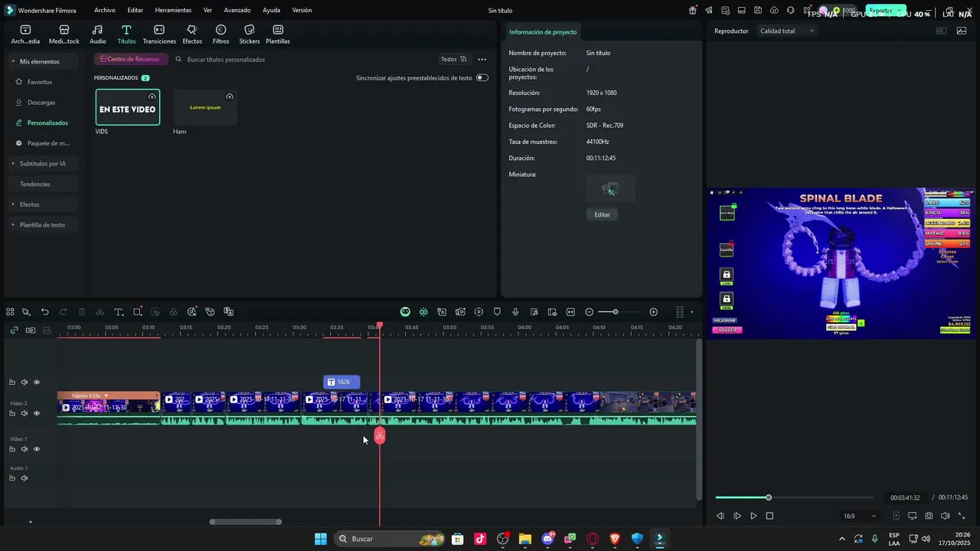Lock the Audio 1 track
The width and height of the screenshot is (980, 551).
[x=12, y=478]
